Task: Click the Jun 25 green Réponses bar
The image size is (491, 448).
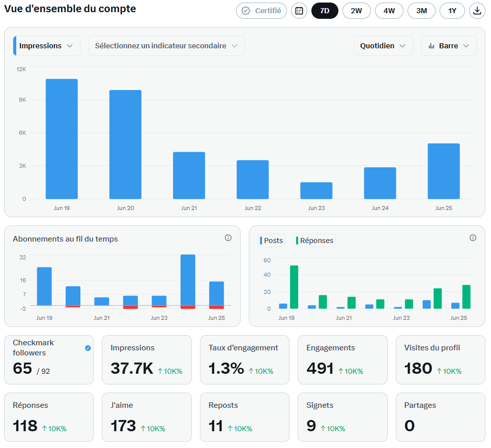Action: click(466, 297)
